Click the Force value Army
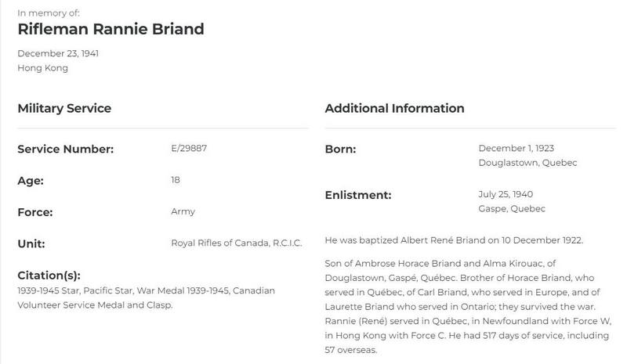 pyautogui.click(x=183, y=211)
